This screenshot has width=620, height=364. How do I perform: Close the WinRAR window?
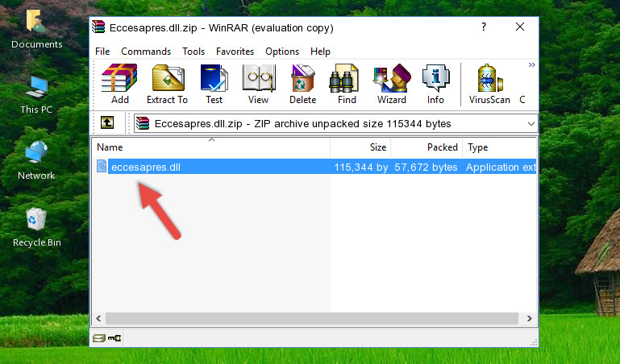point(520,27)
